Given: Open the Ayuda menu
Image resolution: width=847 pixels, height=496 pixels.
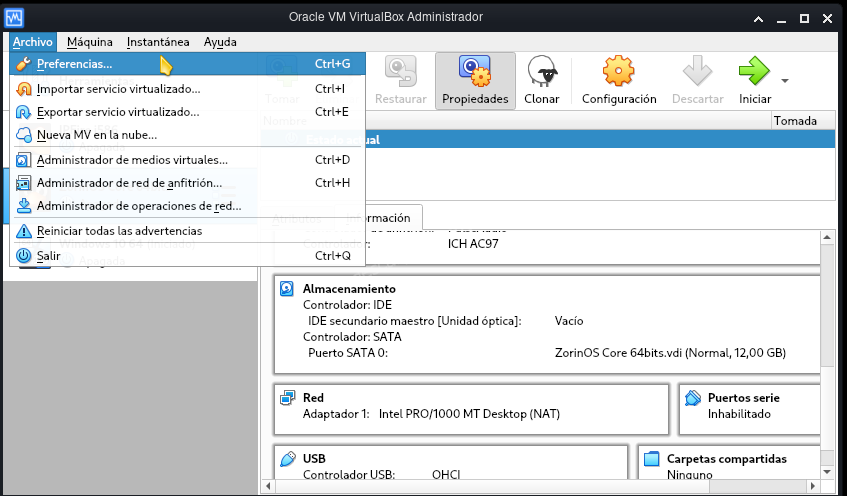Looking at the screenshot, I should pos(220,42).
